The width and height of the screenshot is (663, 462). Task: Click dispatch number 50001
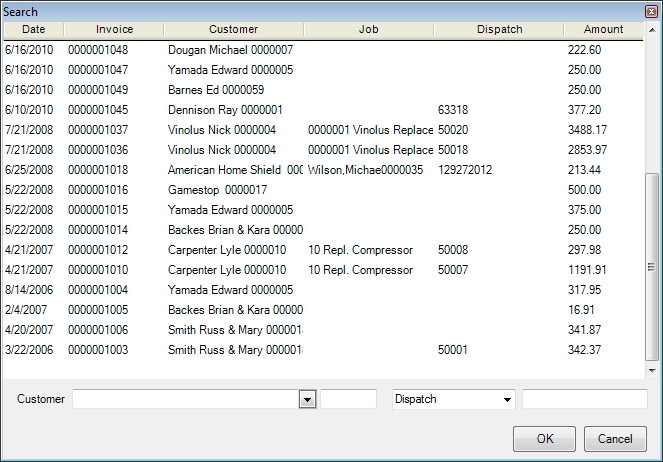[452, 350]
